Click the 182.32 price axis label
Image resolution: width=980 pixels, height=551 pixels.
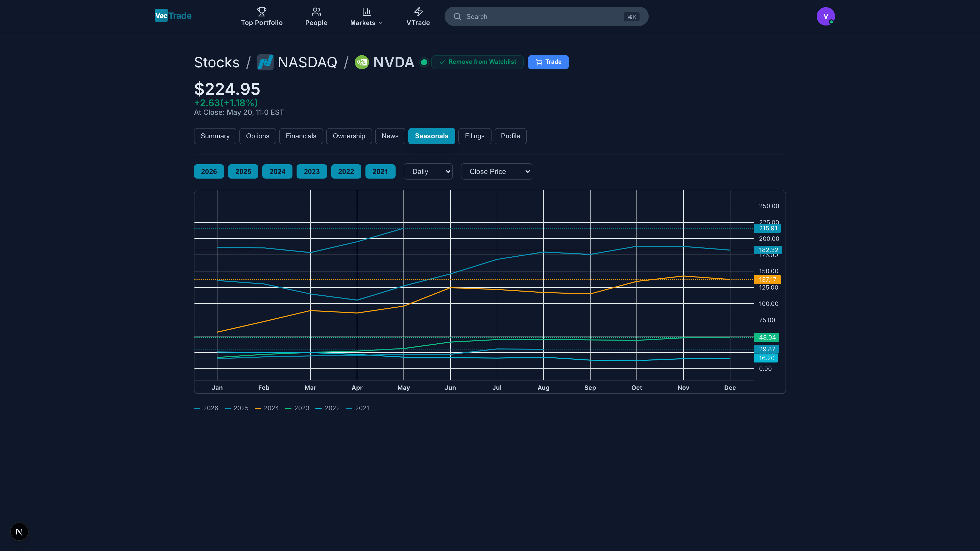tap(768, 250)
